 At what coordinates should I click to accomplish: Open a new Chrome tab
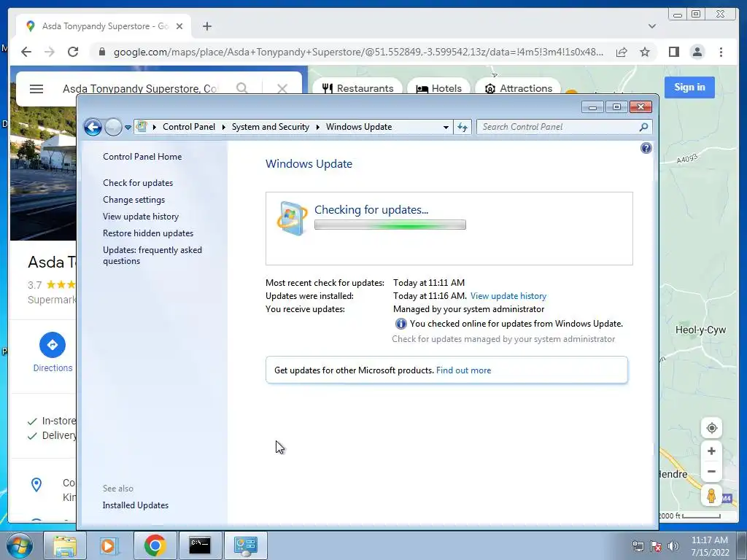[x=206, y=26]
